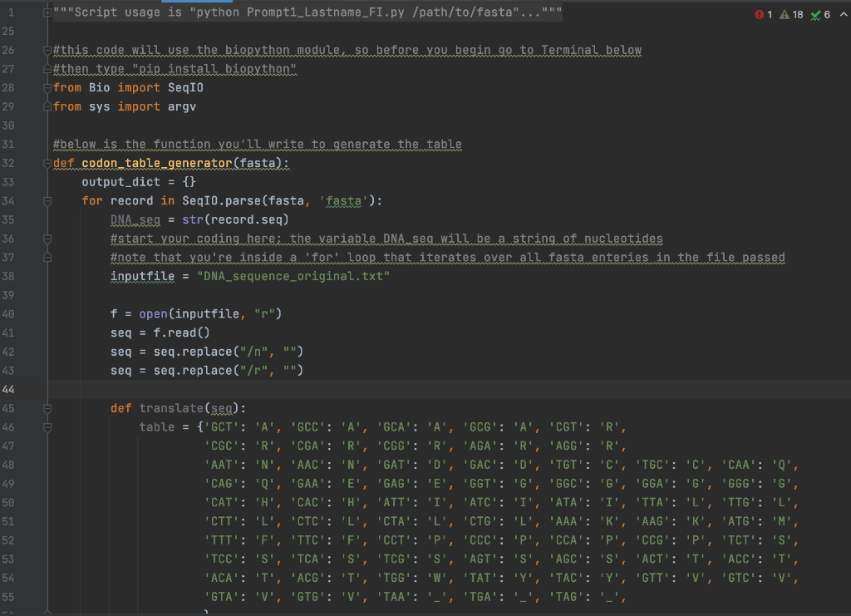This screenshot has width=851, height=616.
Task: Collapse the comment block at line 26
Action: [x=47, y=51]
